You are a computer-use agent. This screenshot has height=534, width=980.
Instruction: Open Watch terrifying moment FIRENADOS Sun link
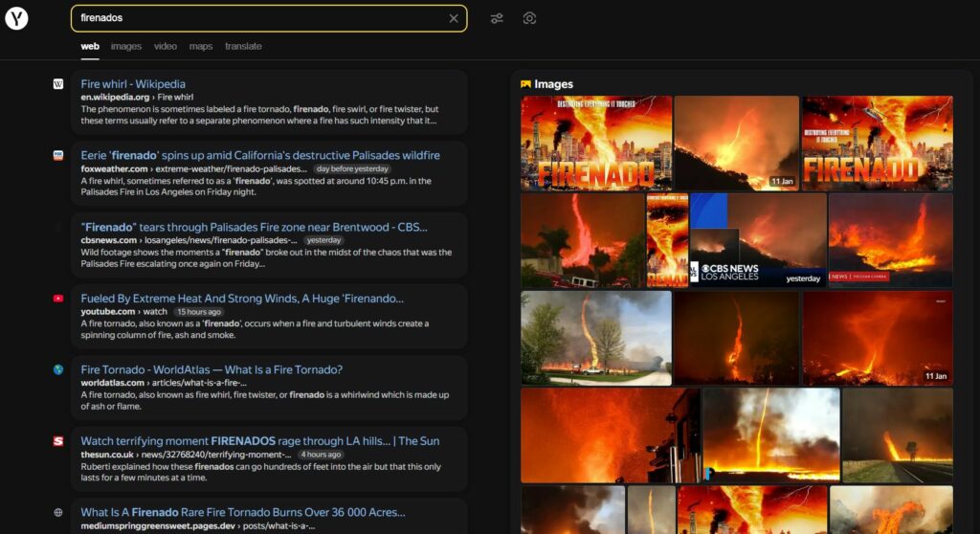tap(260, 441)
